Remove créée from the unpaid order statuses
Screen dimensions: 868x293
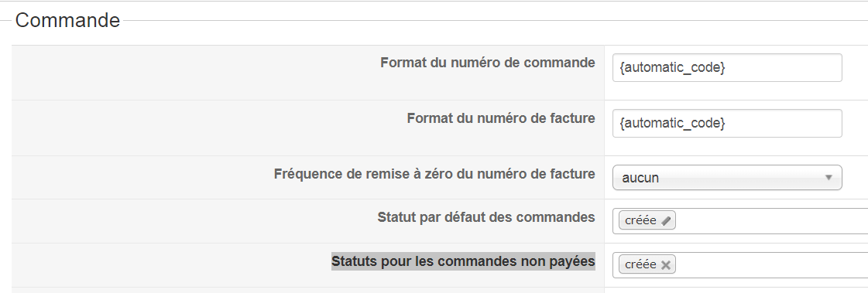666,265
